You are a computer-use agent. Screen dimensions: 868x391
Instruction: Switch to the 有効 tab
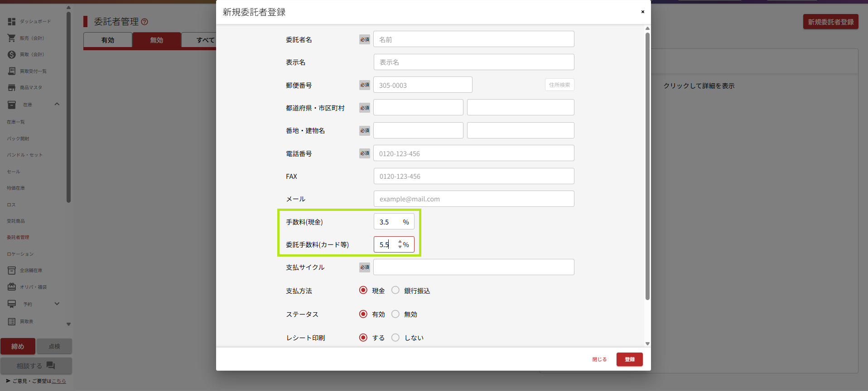coord(108,40)
